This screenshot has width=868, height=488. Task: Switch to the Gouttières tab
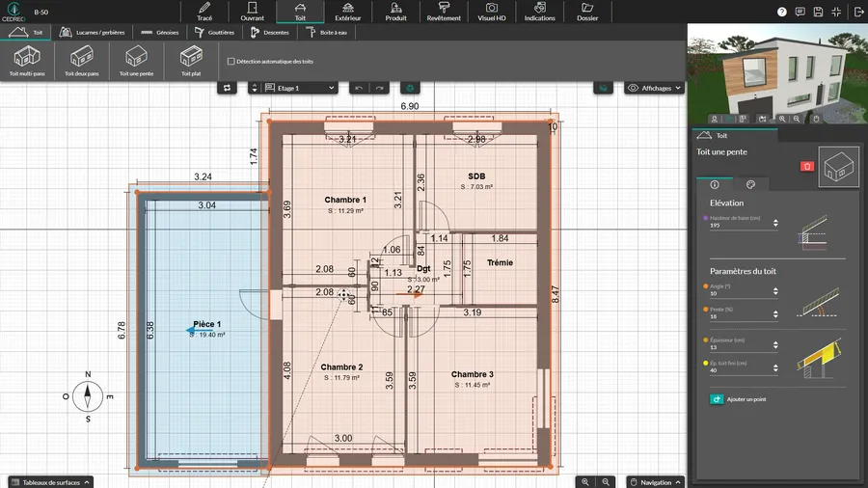(x=214, y=32)
